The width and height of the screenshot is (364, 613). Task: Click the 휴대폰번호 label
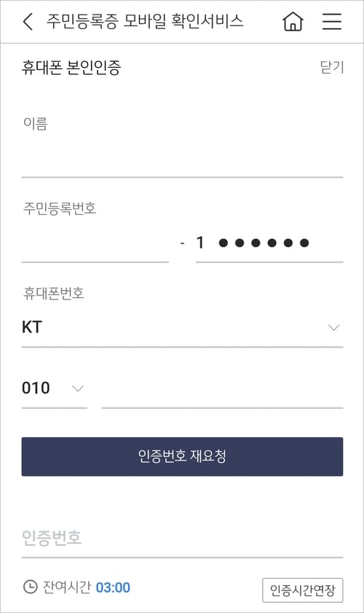[53, 293]
